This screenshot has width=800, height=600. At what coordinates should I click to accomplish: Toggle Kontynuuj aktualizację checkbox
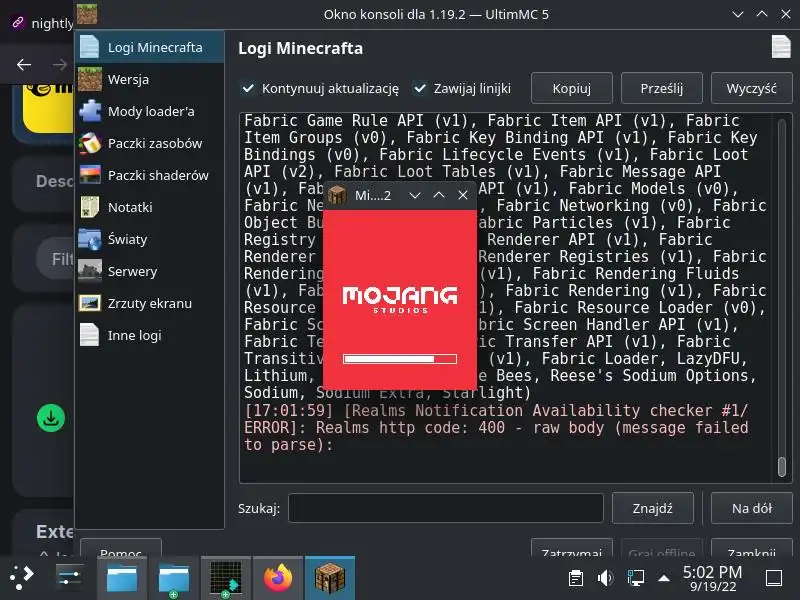(248, 88)
